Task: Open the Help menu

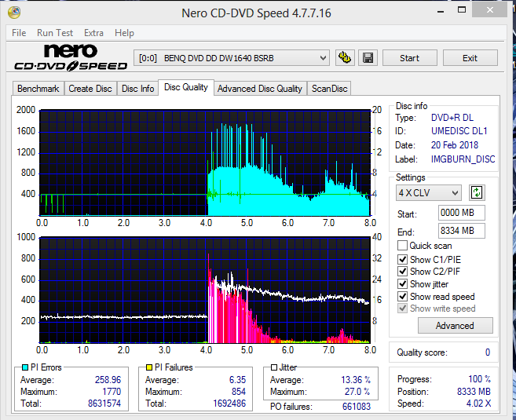Action: point(124,33)
